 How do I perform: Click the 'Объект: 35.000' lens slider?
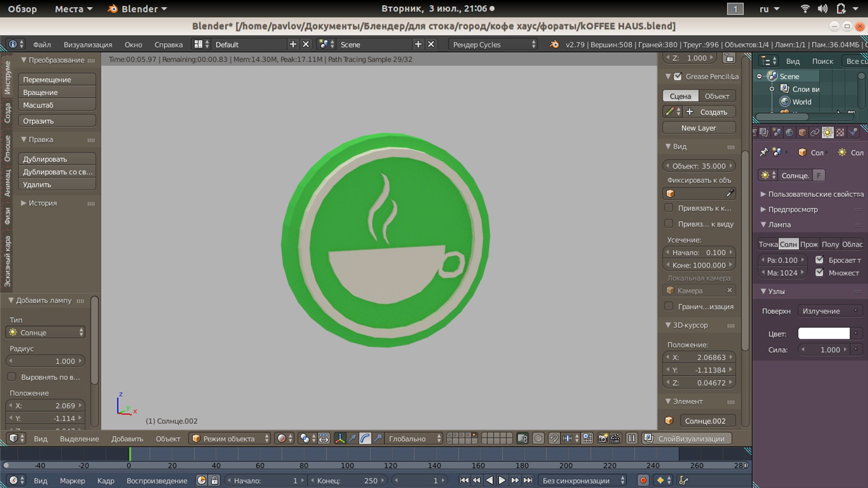pyautogui.click(x=699, y=166)
